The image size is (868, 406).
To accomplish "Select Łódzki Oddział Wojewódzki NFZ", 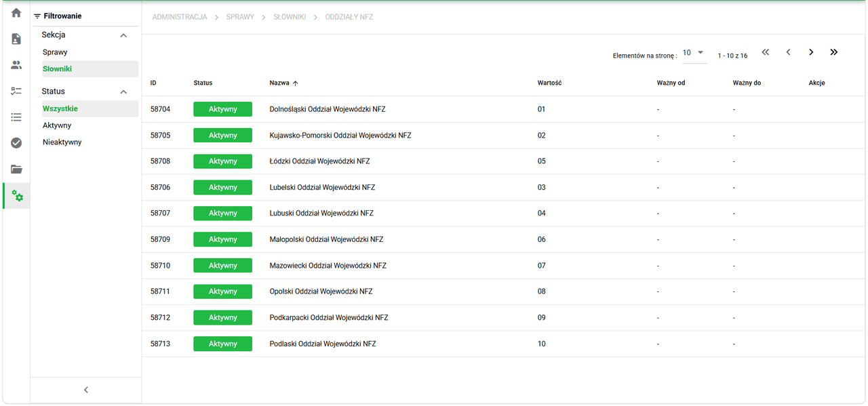I will click(x=319, y=161).
